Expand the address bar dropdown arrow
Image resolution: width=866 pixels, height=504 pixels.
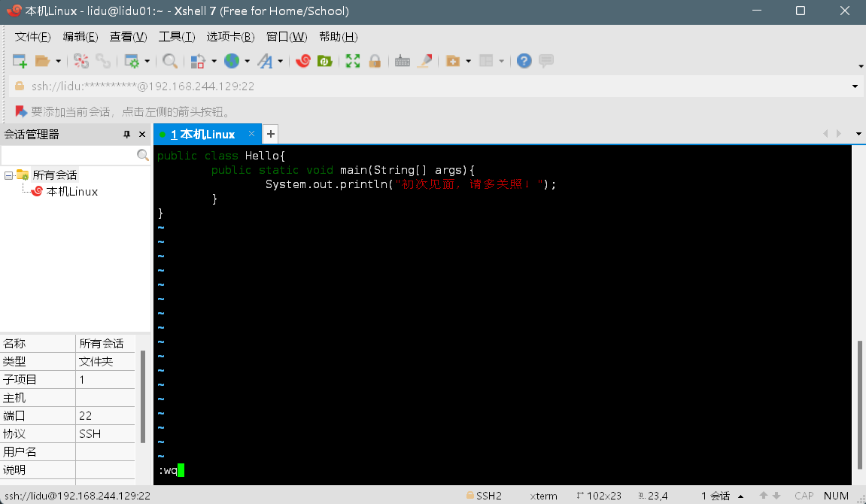[x=855, y=86]
